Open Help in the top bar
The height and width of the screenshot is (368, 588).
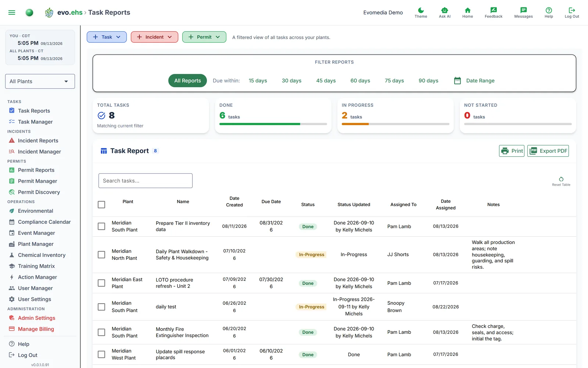549,13
